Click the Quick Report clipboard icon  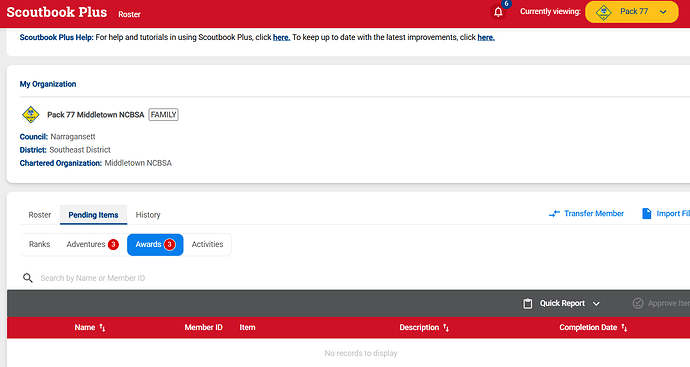click(x=528, y=304)
